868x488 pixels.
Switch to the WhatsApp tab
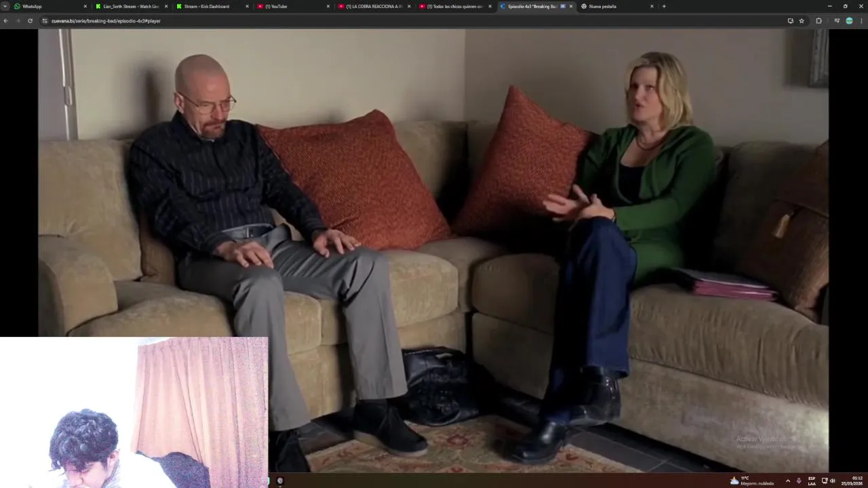51,6
